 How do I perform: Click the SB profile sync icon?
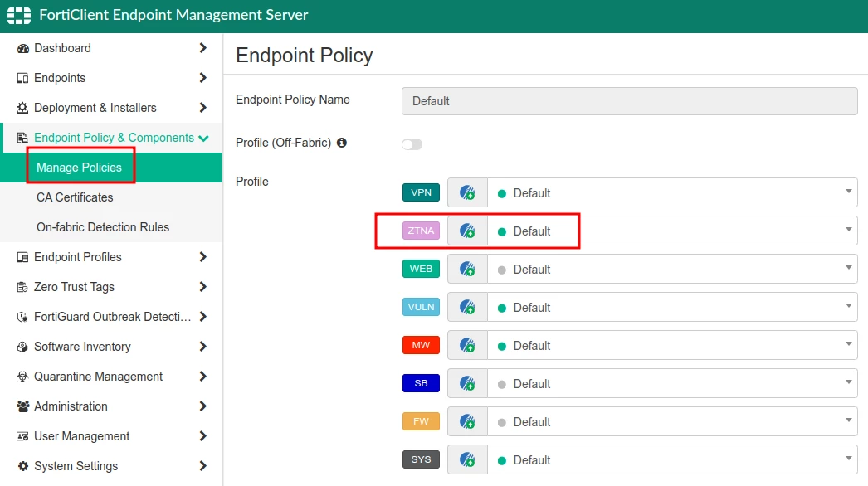point(467,384)
